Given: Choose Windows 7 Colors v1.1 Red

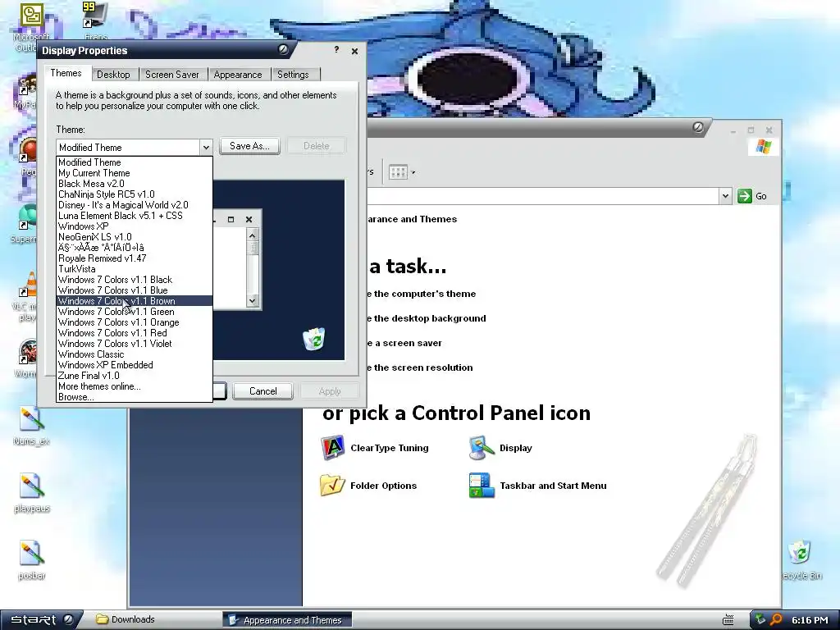Looking at the screenshot, I should tap(135, 333).
